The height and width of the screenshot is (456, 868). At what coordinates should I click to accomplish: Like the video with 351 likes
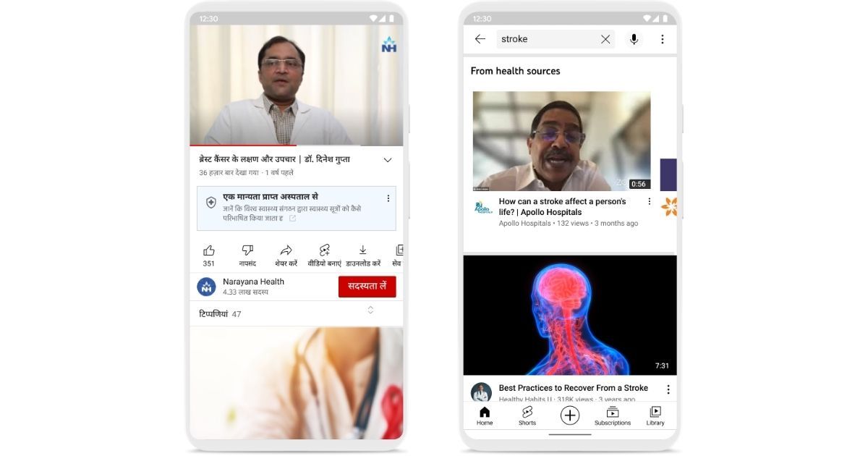point(209,250)
